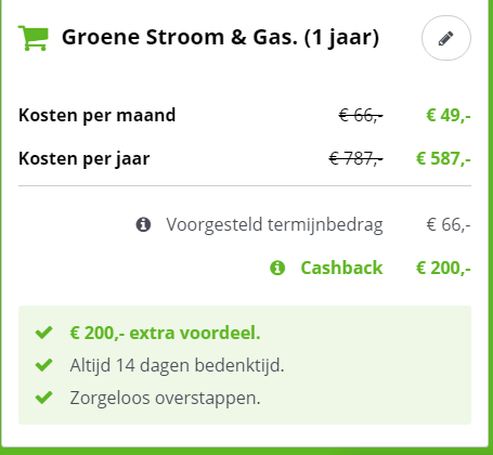This screenshot has height=455, width=493.
Task: Click checkmark beside 14 dagen bedenktijd
Action: pyautogui.click(x=44, y=365)
